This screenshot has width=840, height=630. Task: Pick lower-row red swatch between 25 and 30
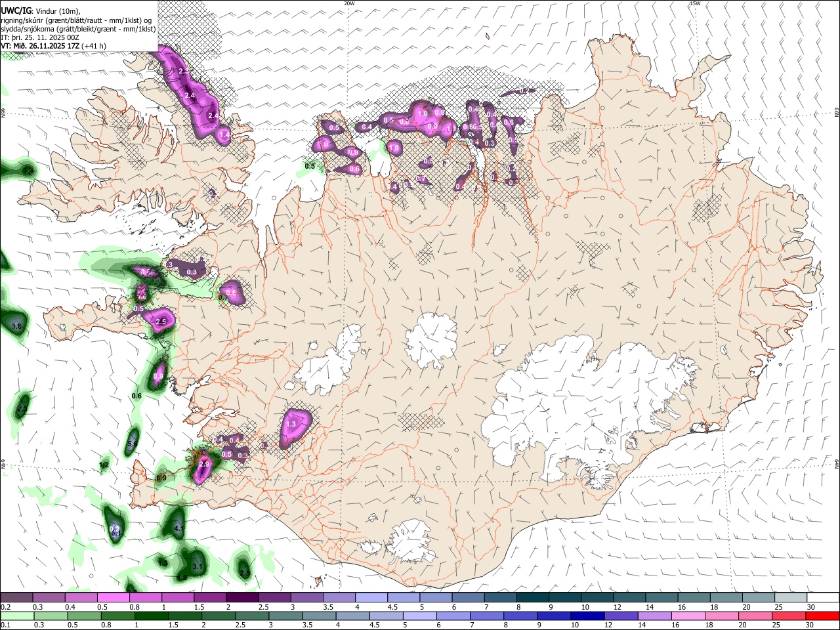pyautogui.click(x=790, y=616)
